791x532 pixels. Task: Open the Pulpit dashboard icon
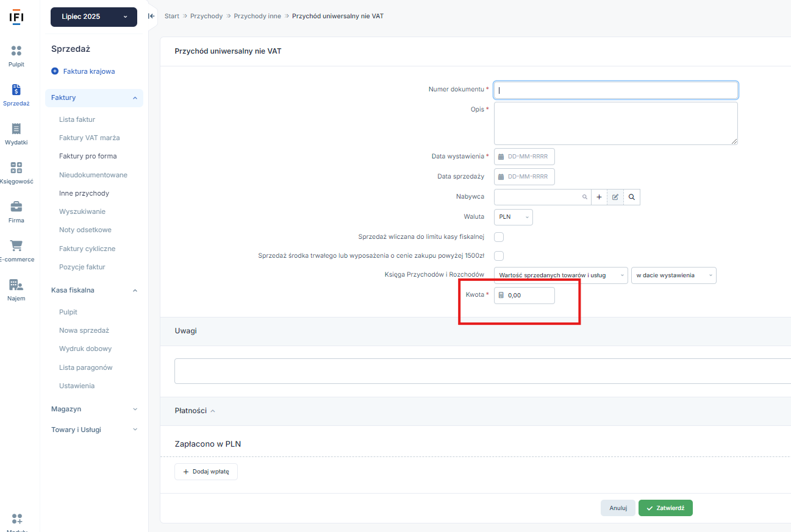point(16,51)
